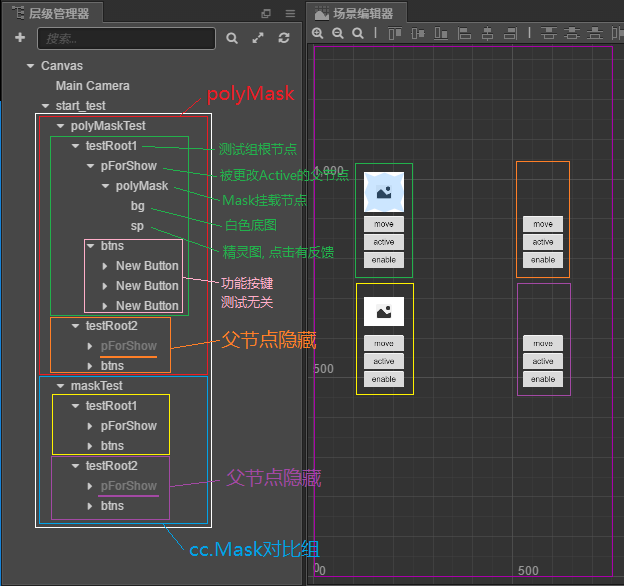This screenshot has width=624, height=586.
Task: Zoom out the scene editor view
Action: (x=338, y=33)
